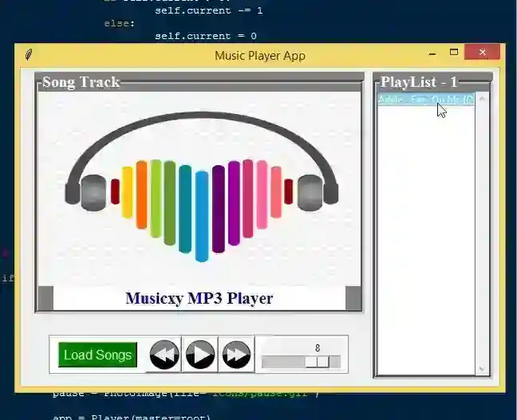Maximize the Music Player App window
The image size is (517, 420).
click(454, 53)
